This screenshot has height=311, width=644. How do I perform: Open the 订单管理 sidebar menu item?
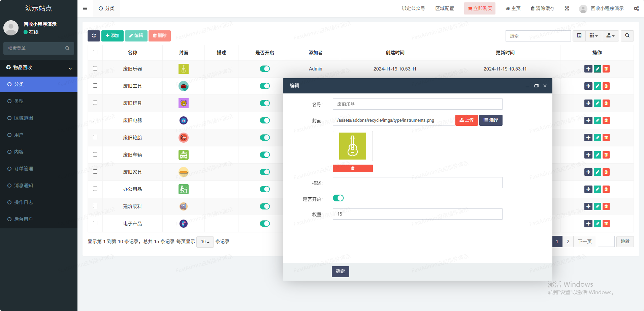click(24, 169)
